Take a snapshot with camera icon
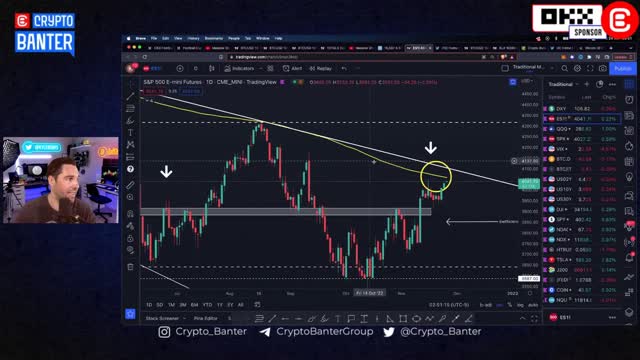This screenshot has width=640, height=360. [x=602, y=69]
